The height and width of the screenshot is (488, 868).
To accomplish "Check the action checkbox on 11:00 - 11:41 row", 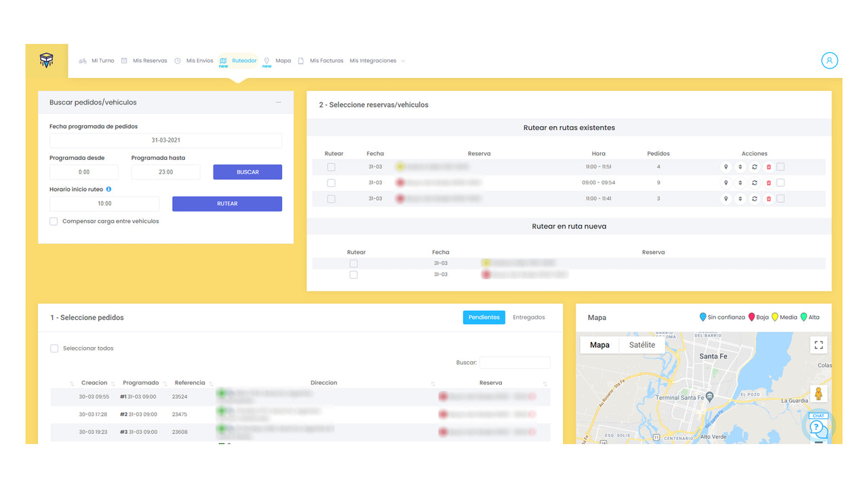I will pyautogui.click(x=781, y=199).
